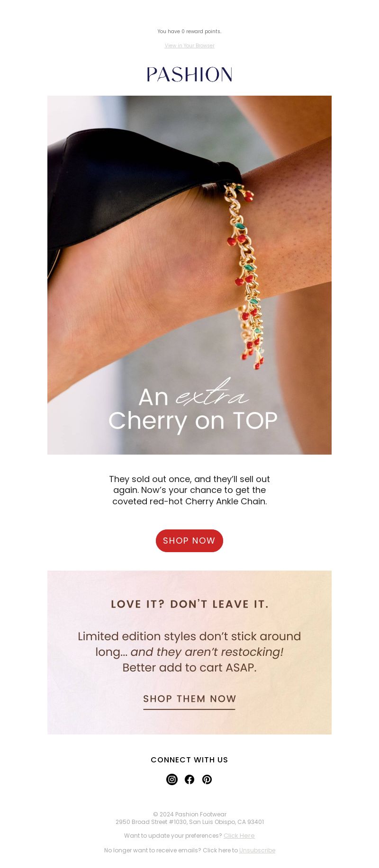
Task: Click the 'Better add to cart ASAP.' line
Action: pyautogui.click(x=189, y=668)
